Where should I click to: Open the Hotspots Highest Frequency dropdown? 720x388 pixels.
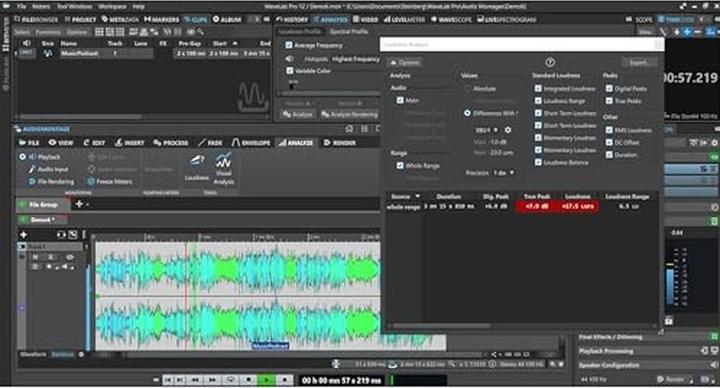pos(356,59)
